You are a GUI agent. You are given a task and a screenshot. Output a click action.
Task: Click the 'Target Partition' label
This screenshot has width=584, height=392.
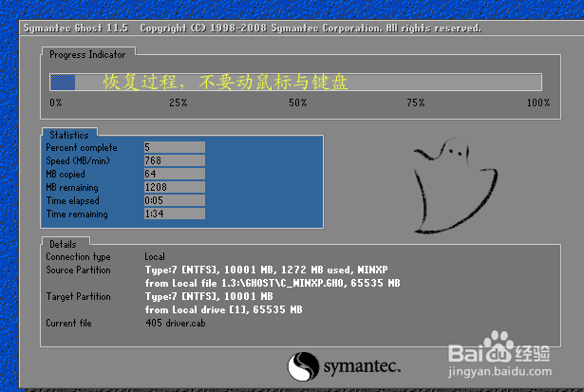[78, 297]
